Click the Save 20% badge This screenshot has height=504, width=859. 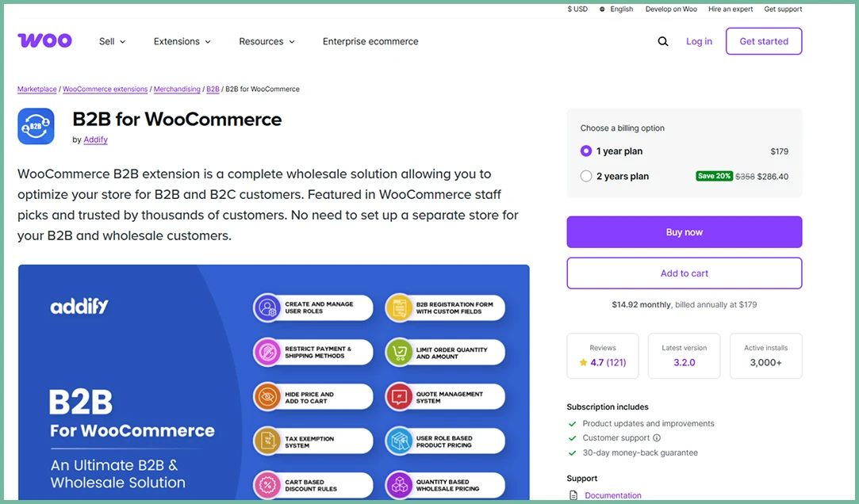pyautogui.click(x=714, y=176)
